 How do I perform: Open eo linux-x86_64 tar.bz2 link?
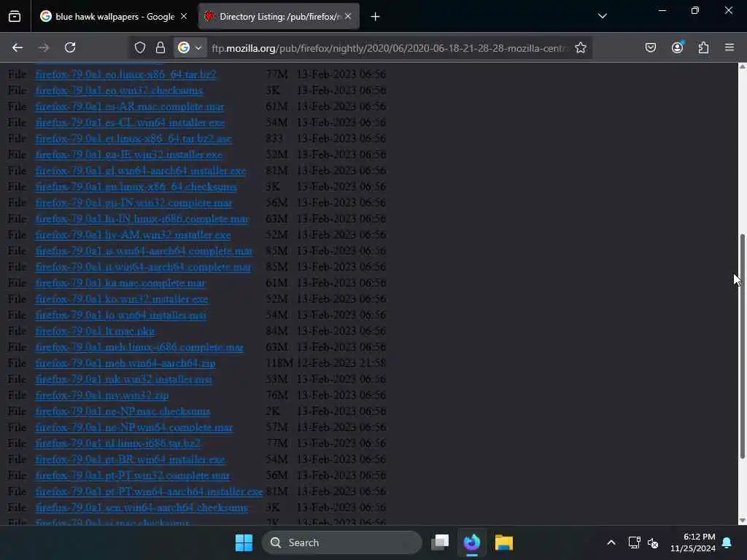(x=125, y=74)
